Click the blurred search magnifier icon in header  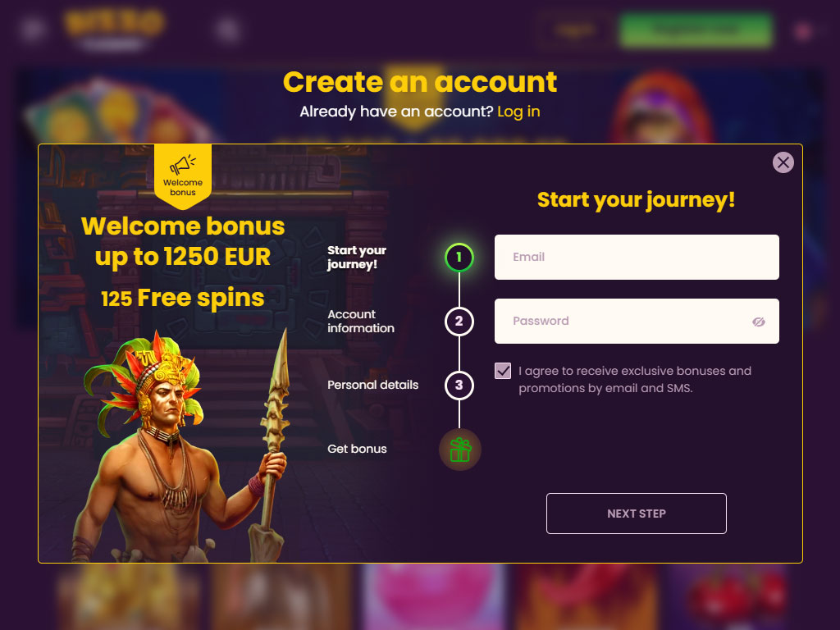[x=228, y=30]
